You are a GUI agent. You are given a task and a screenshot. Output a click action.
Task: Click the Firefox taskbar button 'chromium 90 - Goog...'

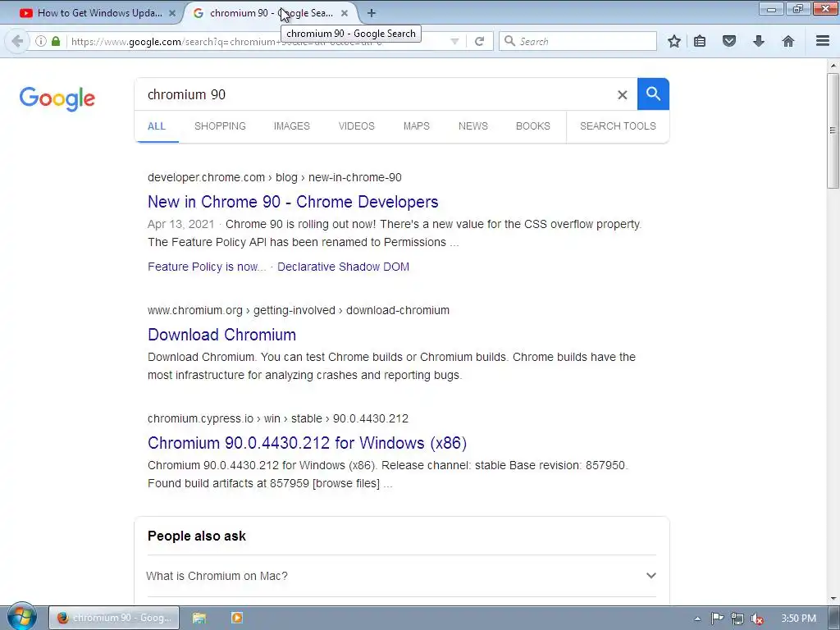114,619
